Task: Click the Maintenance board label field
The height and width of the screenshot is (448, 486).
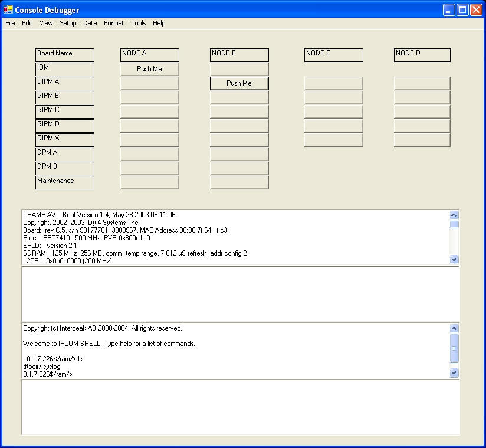Action: coord(65,183)
